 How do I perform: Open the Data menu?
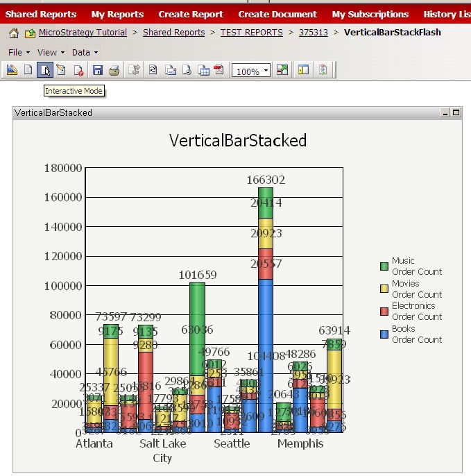(85, 53)
